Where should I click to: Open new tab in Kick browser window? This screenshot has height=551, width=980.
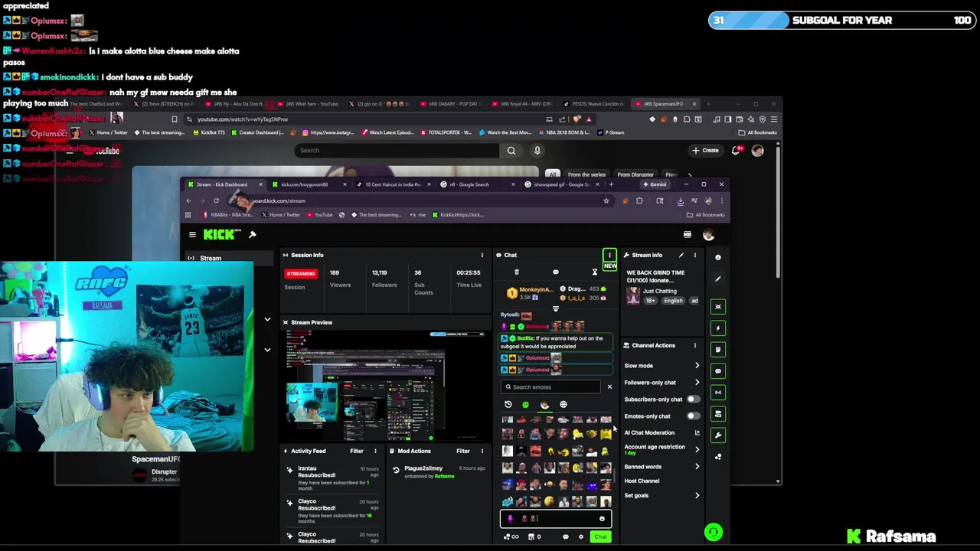point(611,184)
